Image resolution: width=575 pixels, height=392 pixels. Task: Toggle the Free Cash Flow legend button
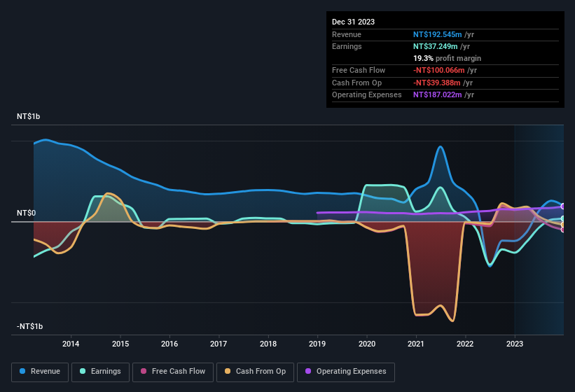pos(173,372)
